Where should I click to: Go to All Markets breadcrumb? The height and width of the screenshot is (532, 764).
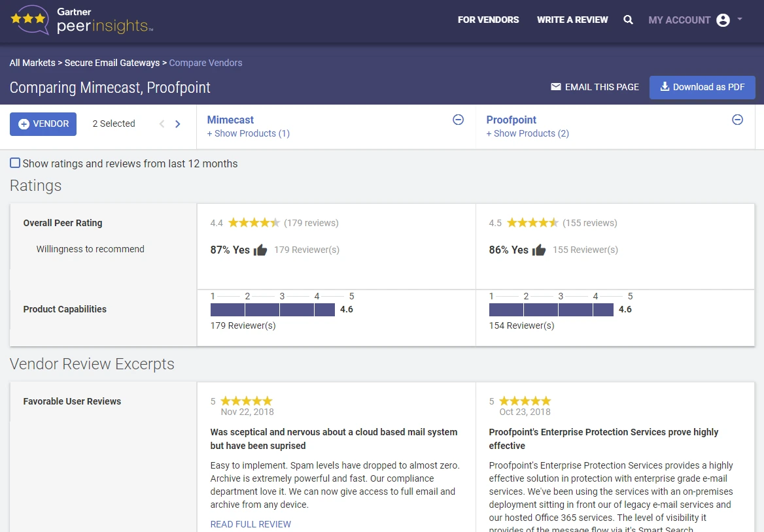pyautogui.click(x=32, y=63)
